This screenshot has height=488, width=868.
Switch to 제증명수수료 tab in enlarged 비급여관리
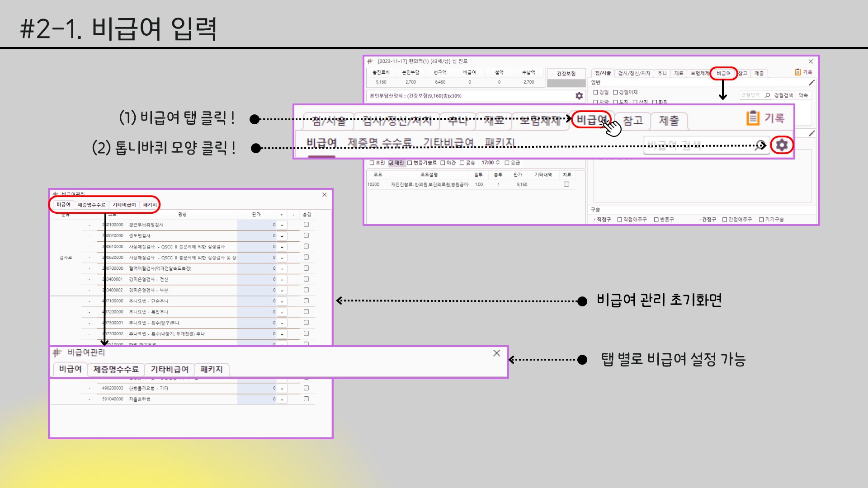[116, 370]
